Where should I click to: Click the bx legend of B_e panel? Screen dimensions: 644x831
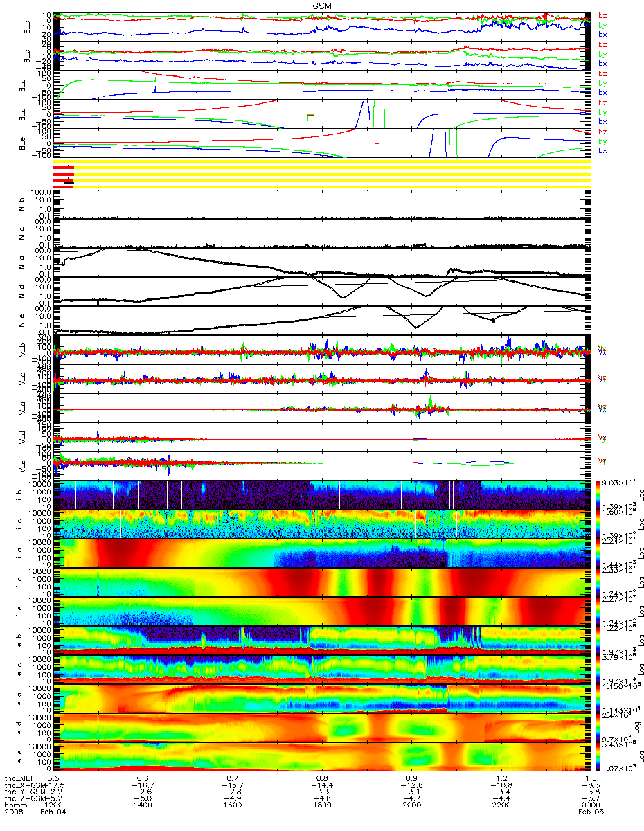point(602,150)
